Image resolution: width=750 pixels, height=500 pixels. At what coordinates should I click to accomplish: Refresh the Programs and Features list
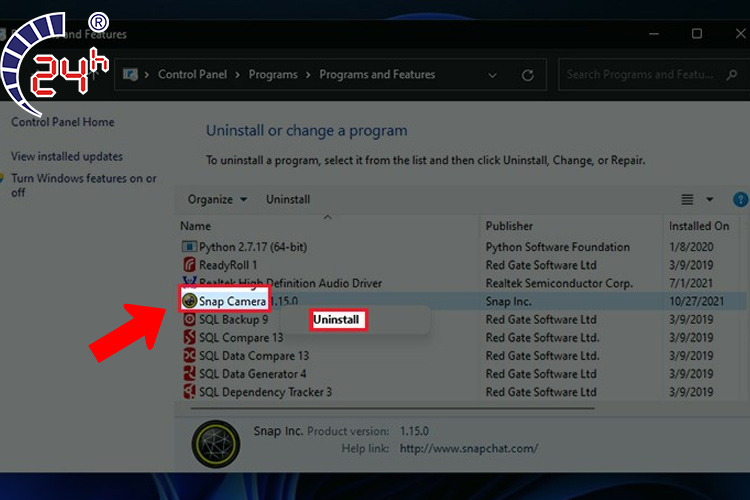528,75
